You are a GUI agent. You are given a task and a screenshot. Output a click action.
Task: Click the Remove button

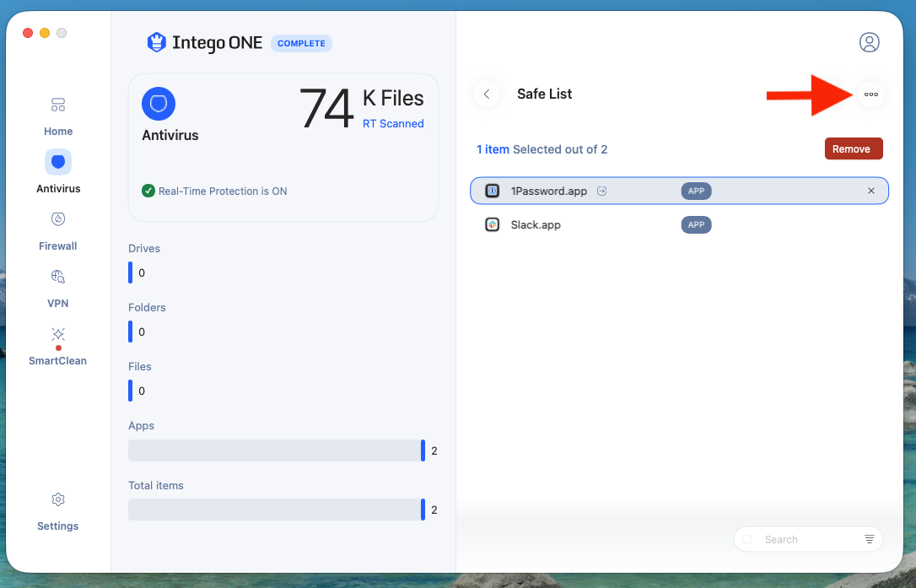coord(854,148)
